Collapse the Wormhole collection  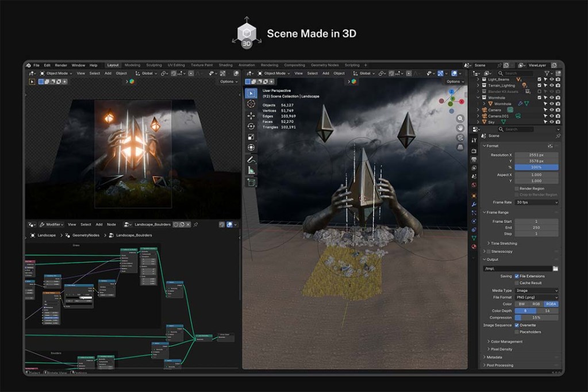coord(478,98)
